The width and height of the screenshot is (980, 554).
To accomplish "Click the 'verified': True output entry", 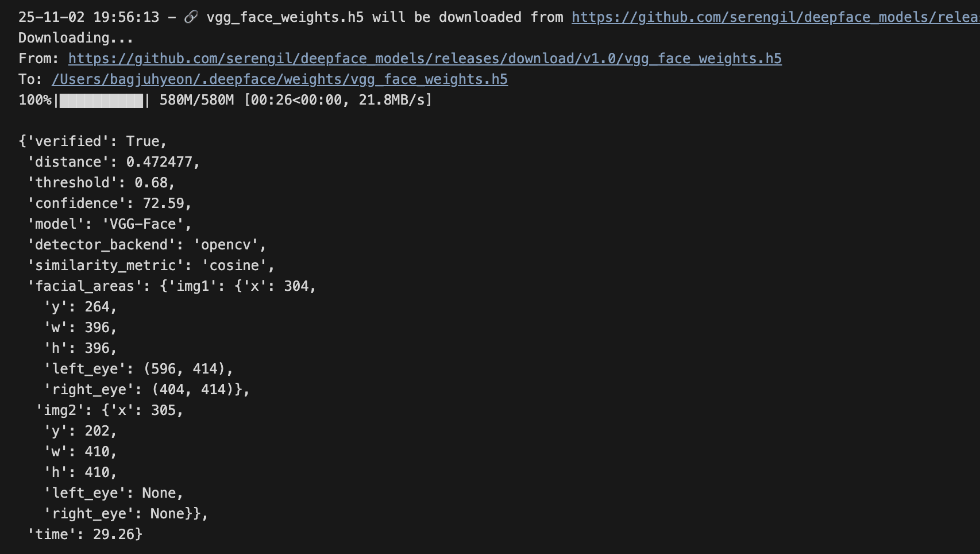I will tap(92, 141).
